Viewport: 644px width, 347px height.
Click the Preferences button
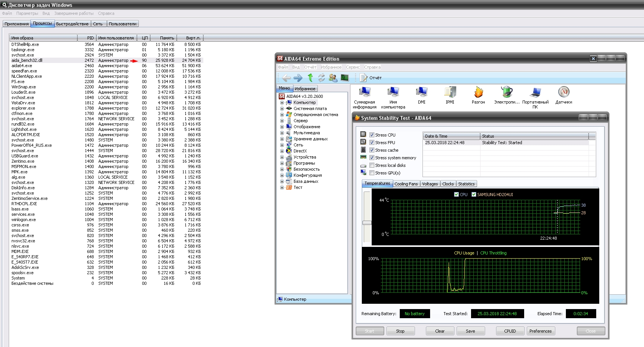click(x=540, y=331)
